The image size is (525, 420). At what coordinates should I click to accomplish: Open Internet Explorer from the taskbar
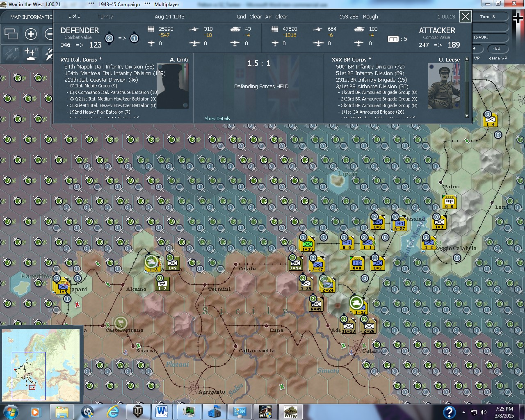tap(112, 412)
